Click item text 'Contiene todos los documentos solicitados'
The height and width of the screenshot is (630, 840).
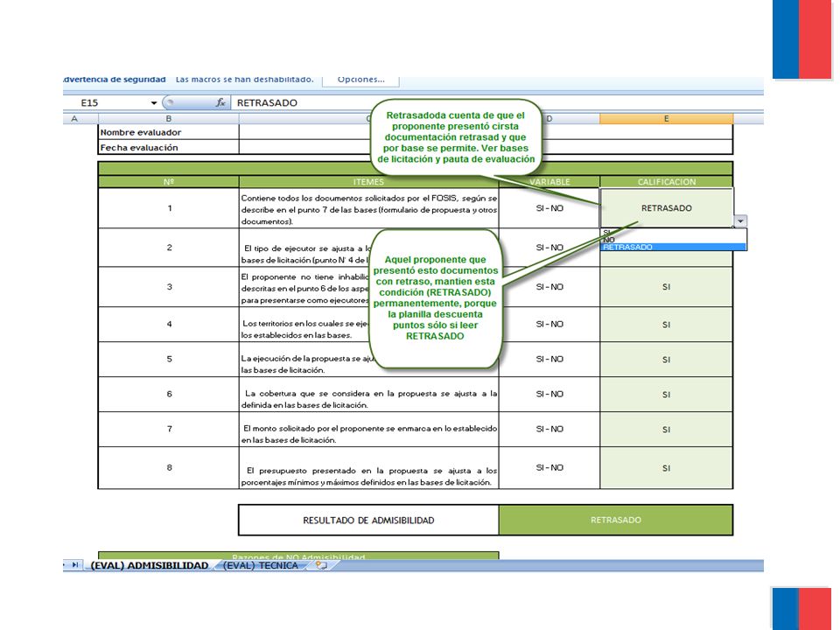(x=368, y=209)
